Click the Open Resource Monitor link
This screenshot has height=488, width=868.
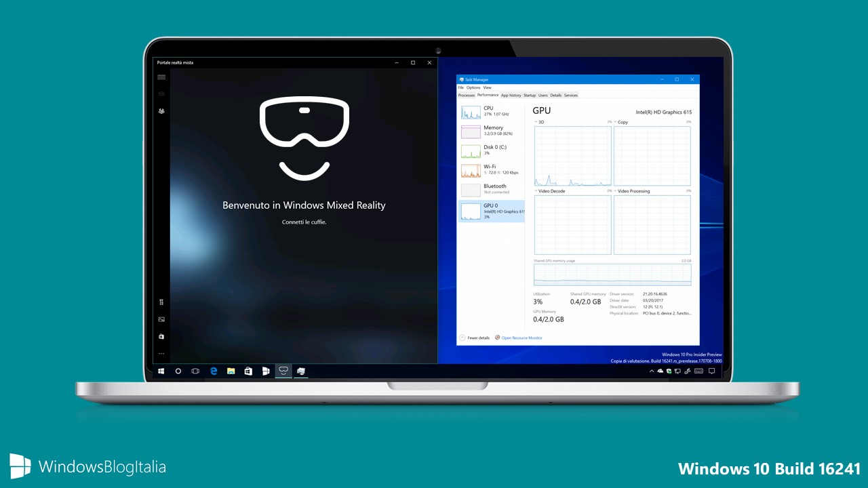click(521, 338)
